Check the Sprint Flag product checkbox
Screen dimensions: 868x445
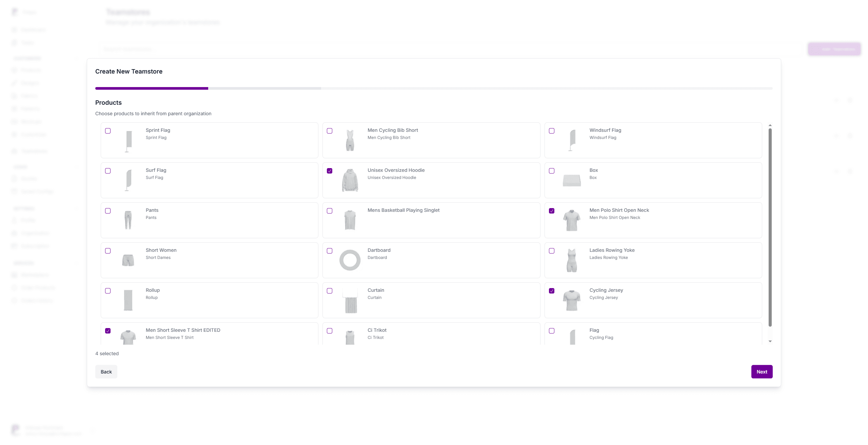(108, 131)
